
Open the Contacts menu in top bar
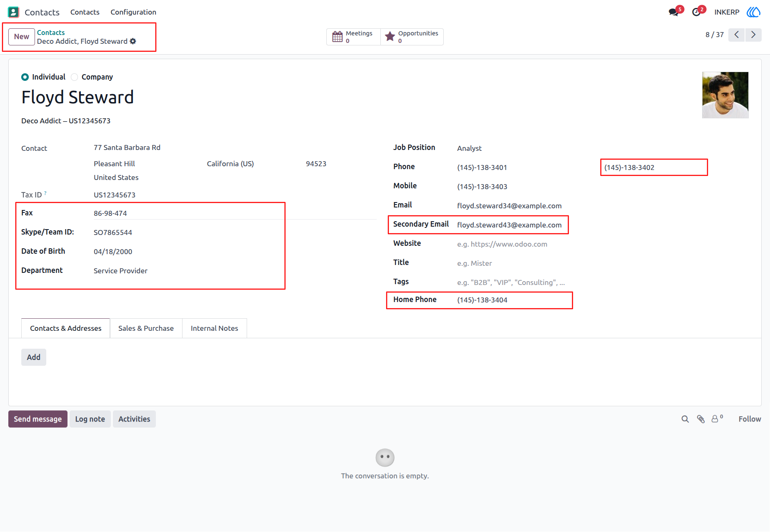[x=85, y=12]
